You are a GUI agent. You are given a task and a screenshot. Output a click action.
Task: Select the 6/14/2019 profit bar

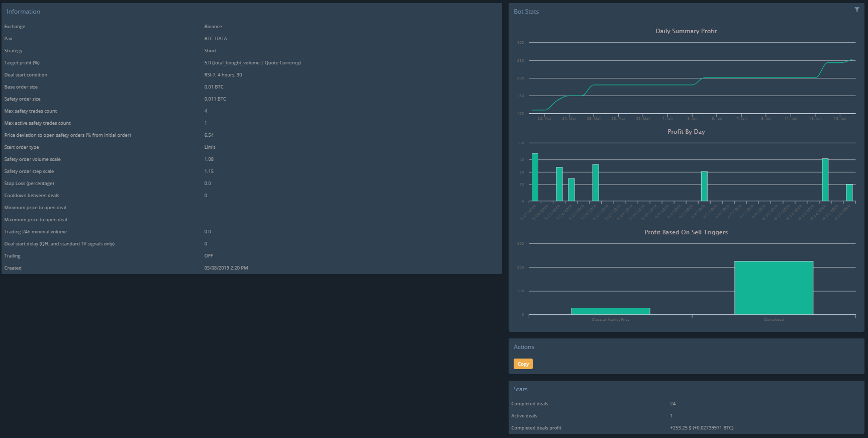tap(825, 180)
